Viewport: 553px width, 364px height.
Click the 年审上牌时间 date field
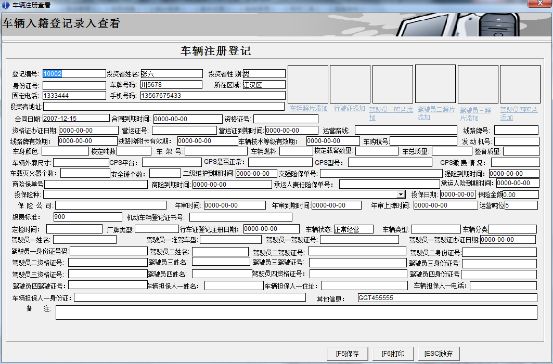[445, 205]
